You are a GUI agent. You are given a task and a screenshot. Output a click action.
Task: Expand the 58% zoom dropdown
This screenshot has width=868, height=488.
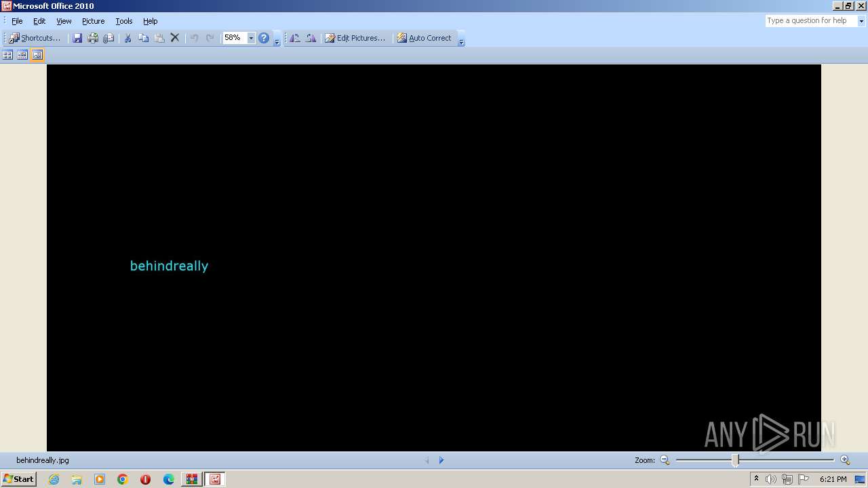point(251,38)
